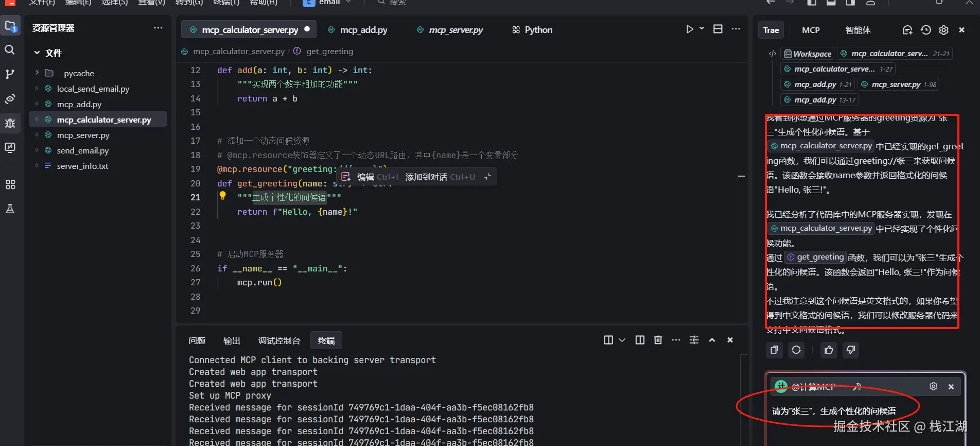Kill terminal with trash icon
The width and height of the screenshot is (980, 446).
click(x=658, y=340)
